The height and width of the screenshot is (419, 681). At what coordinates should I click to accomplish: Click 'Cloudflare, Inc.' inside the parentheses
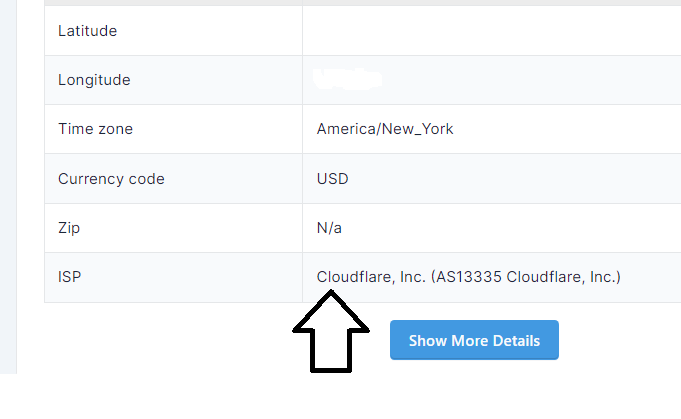(x=561, y=277)
